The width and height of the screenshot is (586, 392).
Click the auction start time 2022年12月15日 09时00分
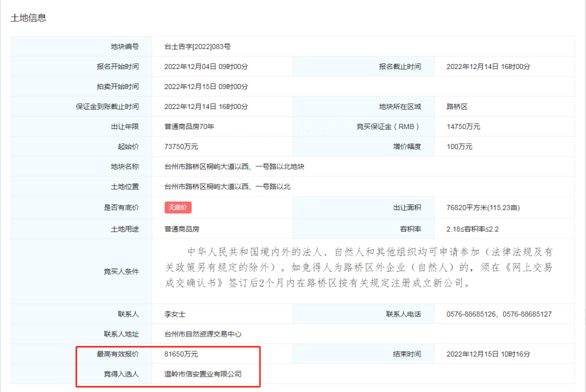[x=206, y=87]
